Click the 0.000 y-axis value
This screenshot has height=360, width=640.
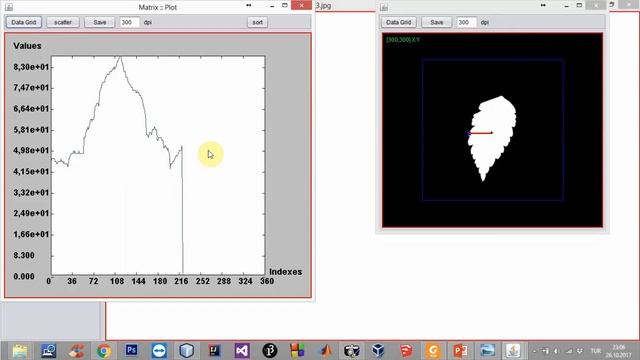(x=24, y=276)
